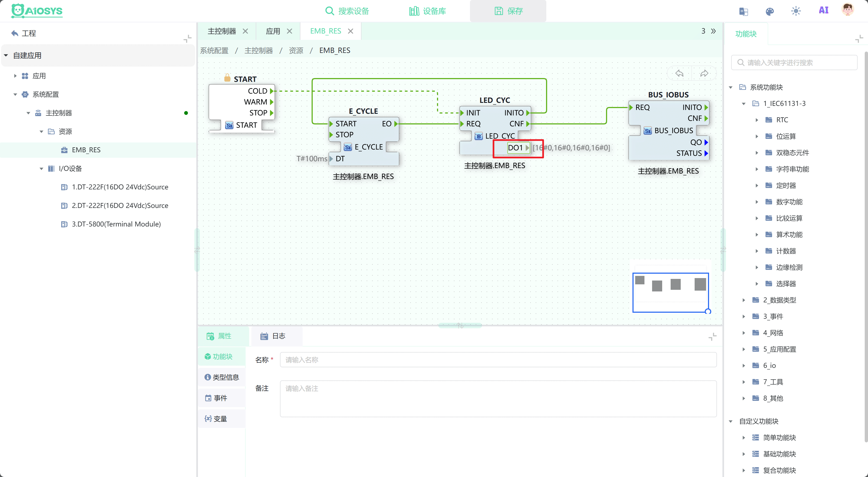Click the 资源 breadcrumb link

click(296, 50)
